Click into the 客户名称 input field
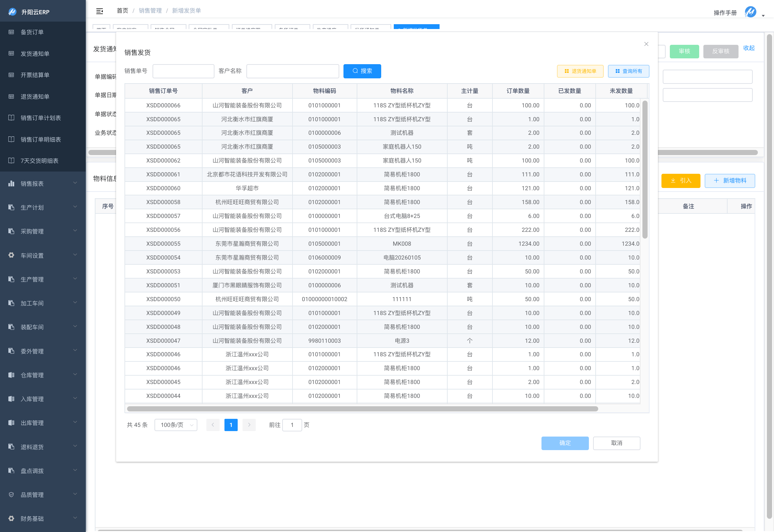 click(292, 71)
